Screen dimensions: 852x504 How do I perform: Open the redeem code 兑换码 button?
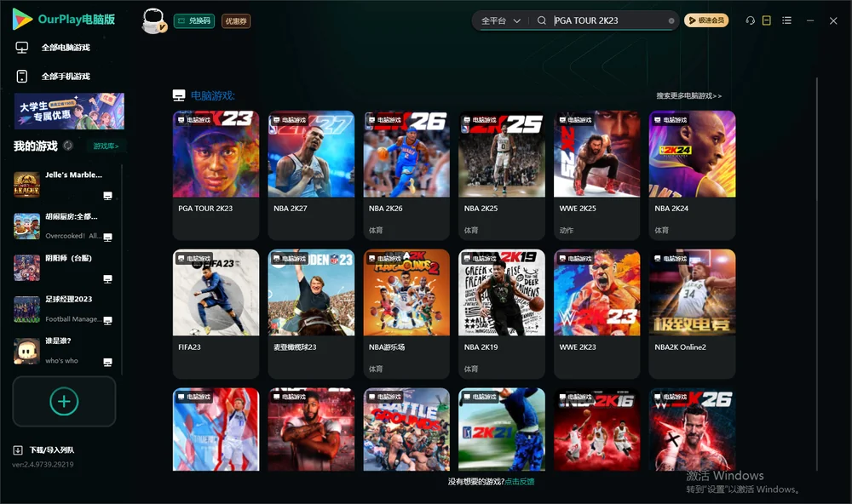[x=194, y=21]
